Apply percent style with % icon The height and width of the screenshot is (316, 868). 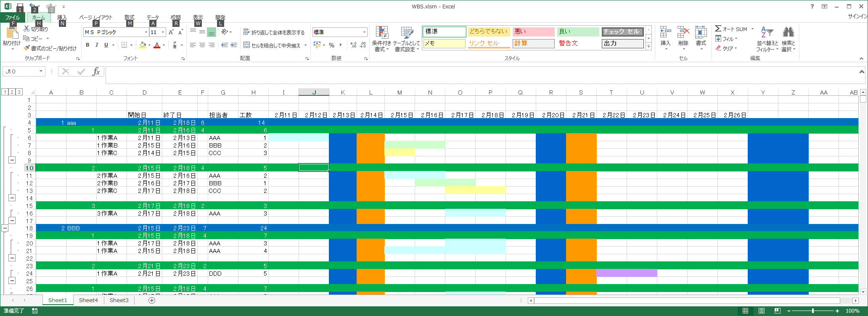point(332,45)
